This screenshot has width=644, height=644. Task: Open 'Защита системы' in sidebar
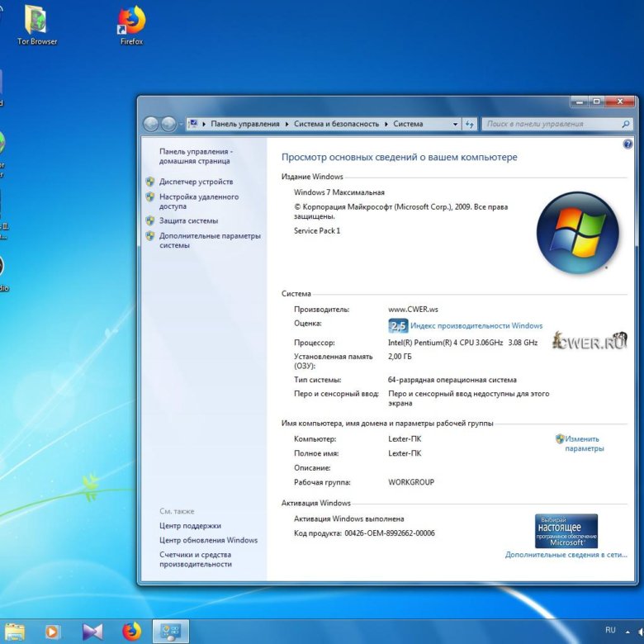[188, 220]
